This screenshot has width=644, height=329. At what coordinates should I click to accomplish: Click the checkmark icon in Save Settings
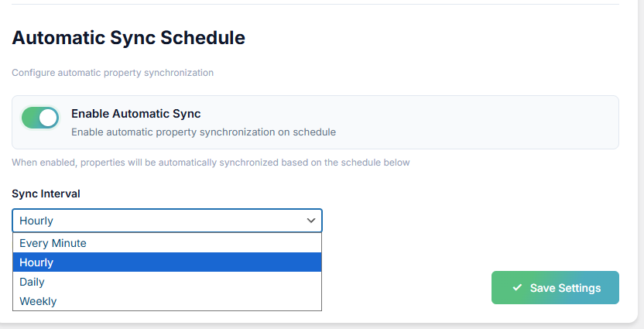coord(517,288)
